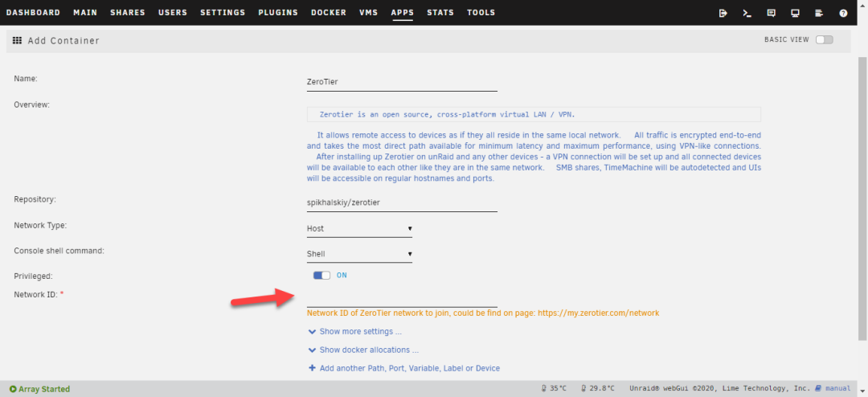Turn off the Privileged switch
This screenshot has height=397, width=868.
tap(321, 275)
